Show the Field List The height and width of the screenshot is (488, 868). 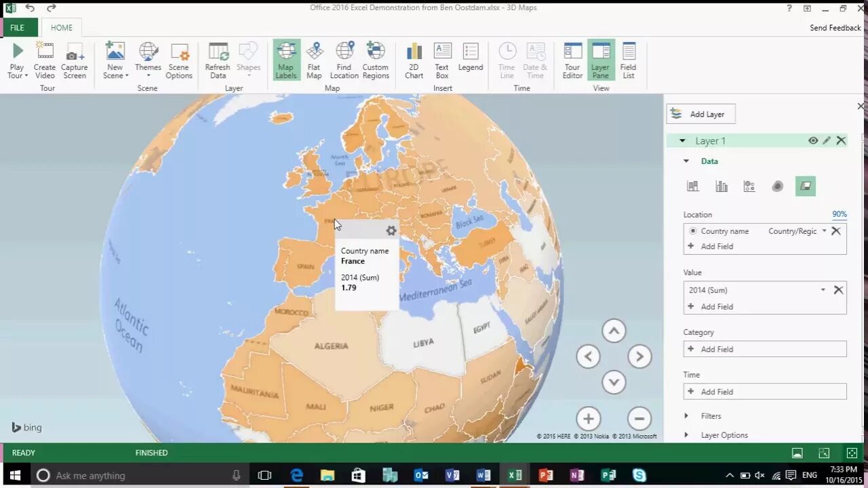[629, 60]
